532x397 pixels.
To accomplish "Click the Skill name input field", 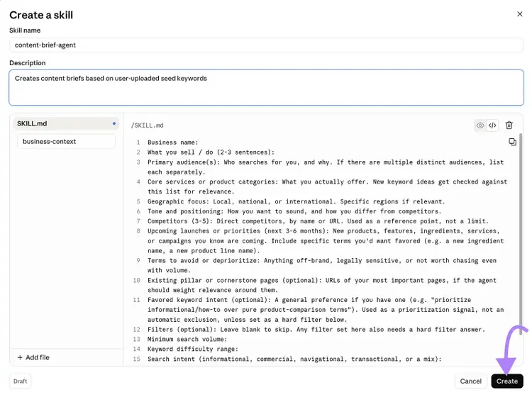I will [x=266, y=45].
